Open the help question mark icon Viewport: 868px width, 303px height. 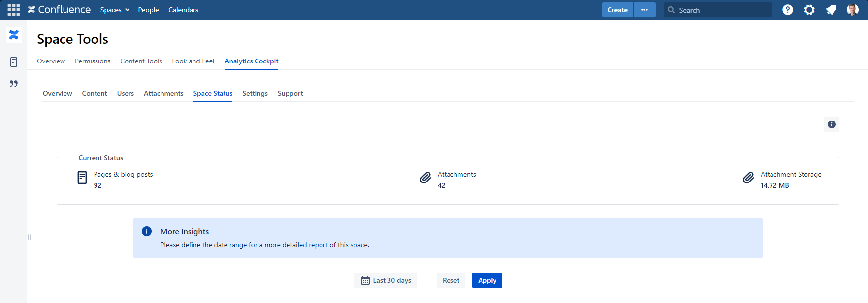pos(788,10)
